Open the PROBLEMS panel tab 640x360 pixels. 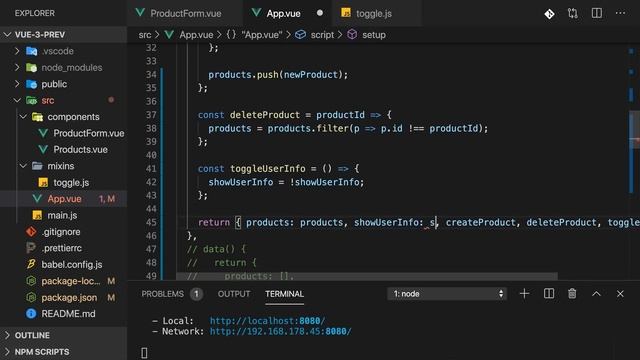162,294
